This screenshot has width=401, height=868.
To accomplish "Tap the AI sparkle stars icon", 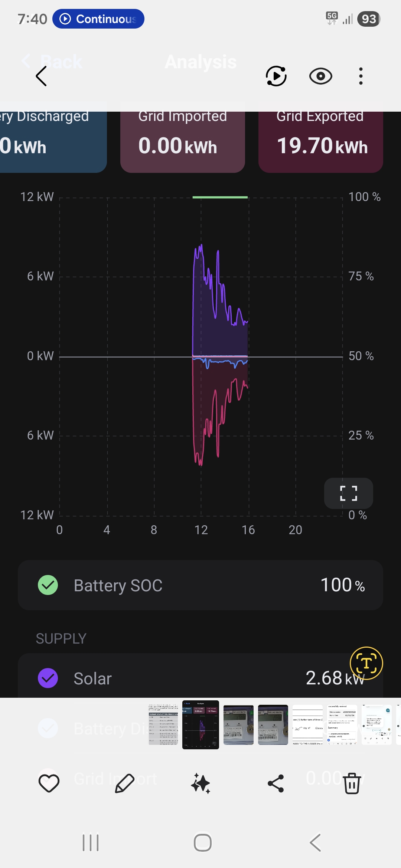I will click(200, 783).
